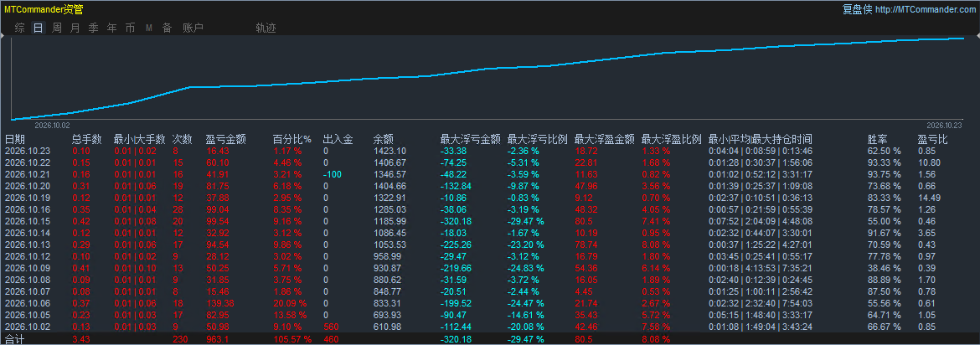The width and height of the screenshot is (980, 345).
Task: Click the 复盘侠 label
Action: pos(857,9)
